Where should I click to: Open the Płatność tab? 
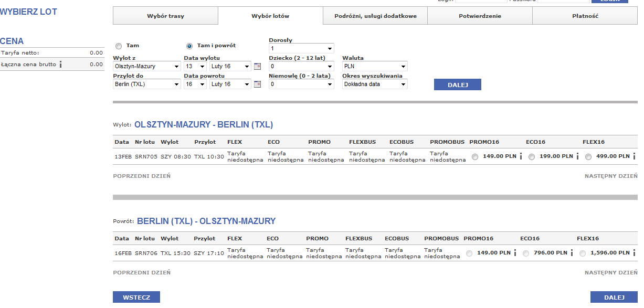(585, 16)
